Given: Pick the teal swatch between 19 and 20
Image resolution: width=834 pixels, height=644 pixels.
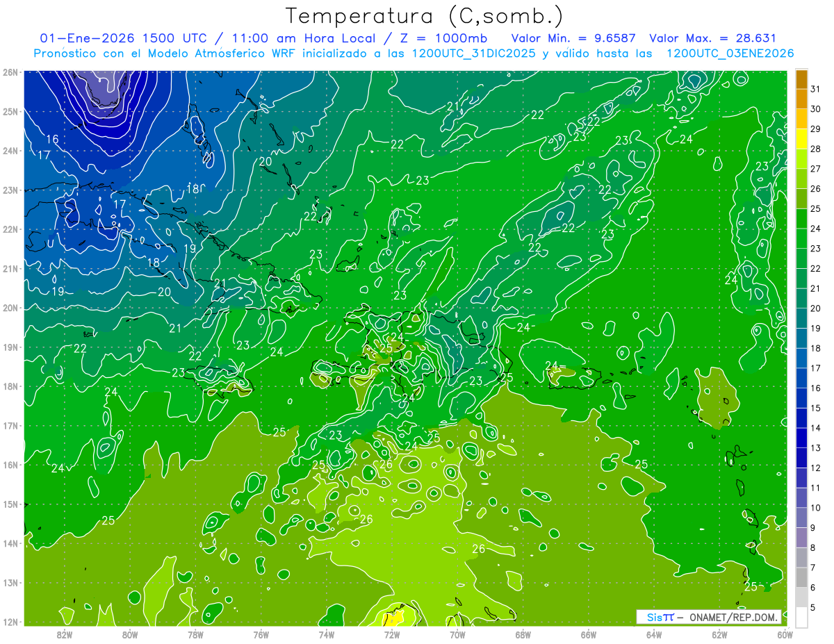Looking at the screenshot, I should (x=801, y=318).
